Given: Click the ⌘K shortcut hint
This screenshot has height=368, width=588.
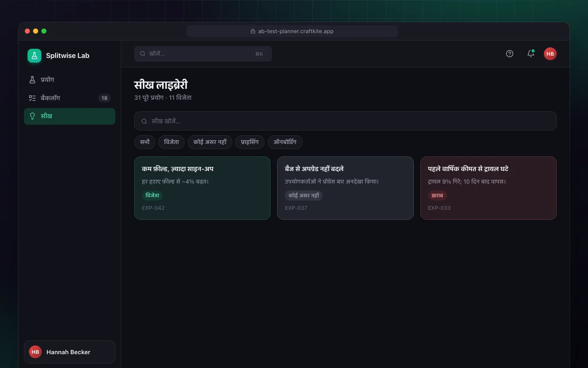Looking at the screenshot, I should [x=259, y=54].
